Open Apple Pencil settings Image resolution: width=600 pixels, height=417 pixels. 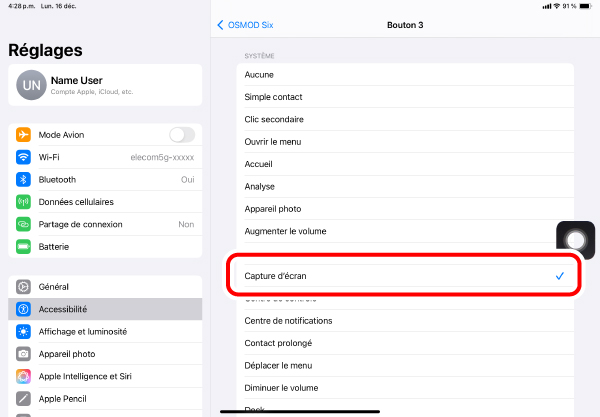[105, 398]
